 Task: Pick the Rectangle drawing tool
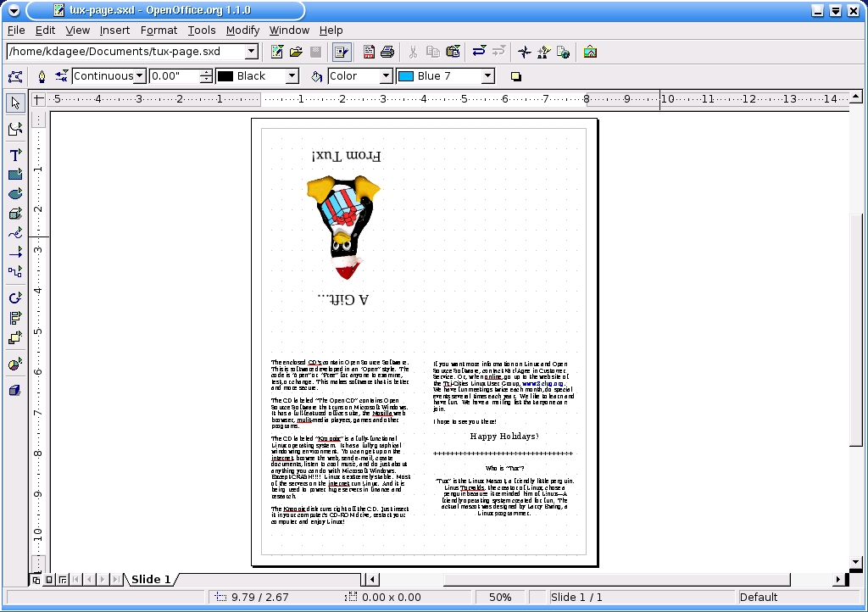tap(14, 174)
